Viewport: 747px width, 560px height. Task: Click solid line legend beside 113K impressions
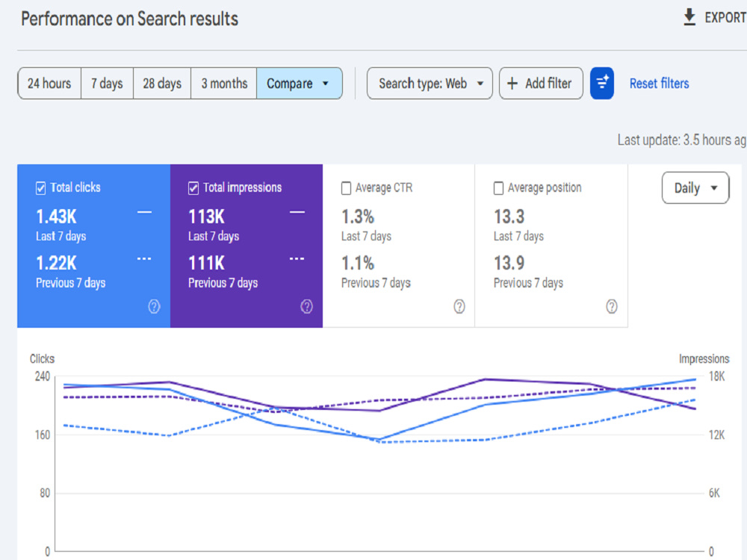(x=297, y=212)
